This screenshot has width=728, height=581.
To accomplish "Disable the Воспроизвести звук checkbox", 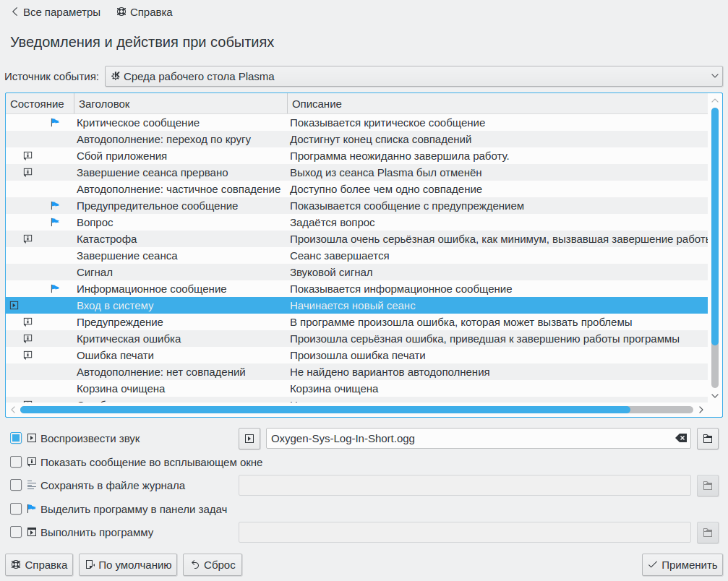I will click(x=16, y=439).
